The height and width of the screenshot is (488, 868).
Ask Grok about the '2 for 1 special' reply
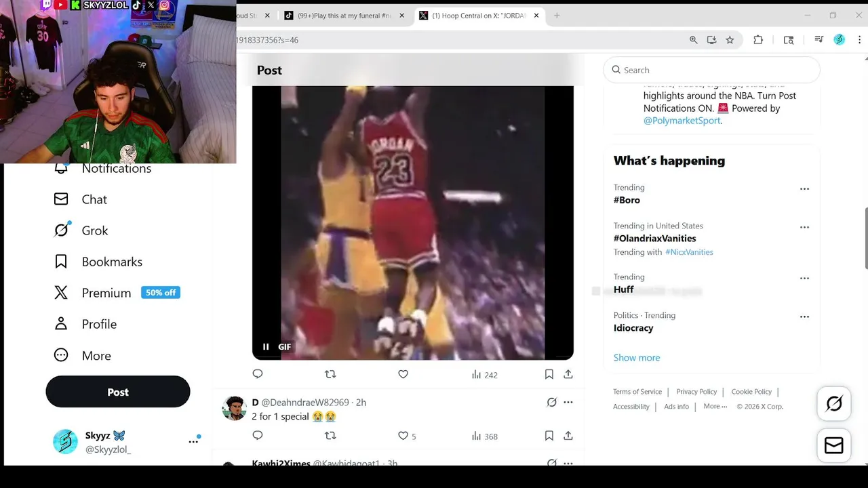(552, 402)
